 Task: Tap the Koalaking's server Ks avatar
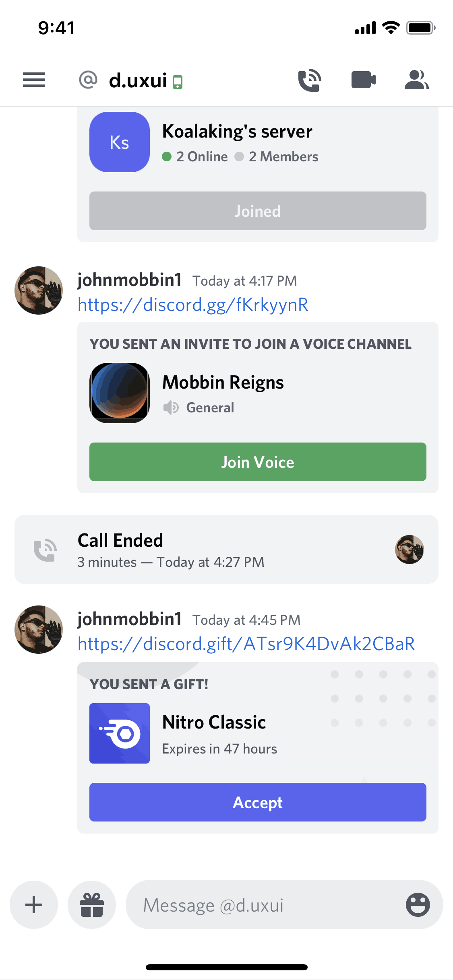120,142
